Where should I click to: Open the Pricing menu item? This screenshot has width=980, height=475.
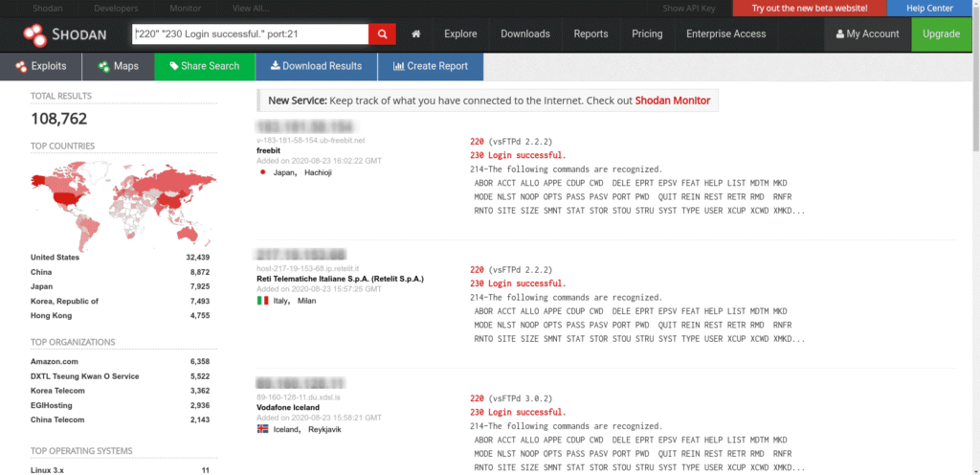(647, 34)
